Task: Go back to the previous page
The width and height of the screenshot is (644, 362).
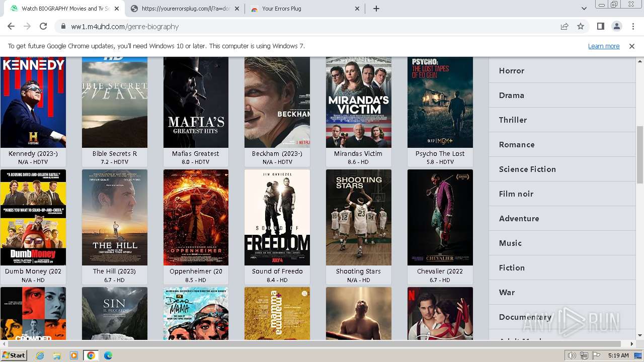Action: point(11,26)
